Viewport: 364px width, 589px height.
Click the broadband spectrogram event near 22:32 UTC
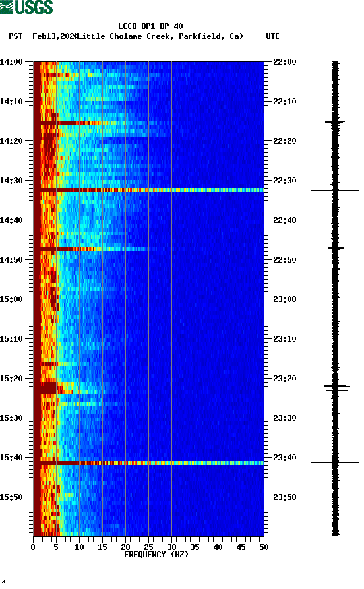coord(149,190)
